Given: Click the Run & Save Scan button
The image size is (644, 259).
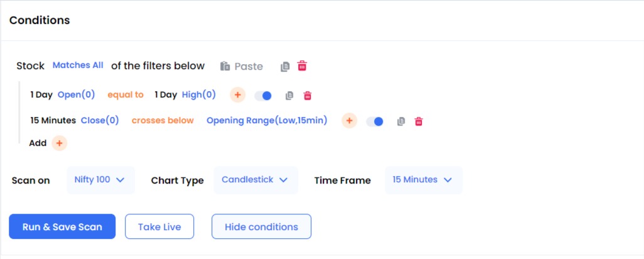Looking at the screenshot, I should 62,227.
